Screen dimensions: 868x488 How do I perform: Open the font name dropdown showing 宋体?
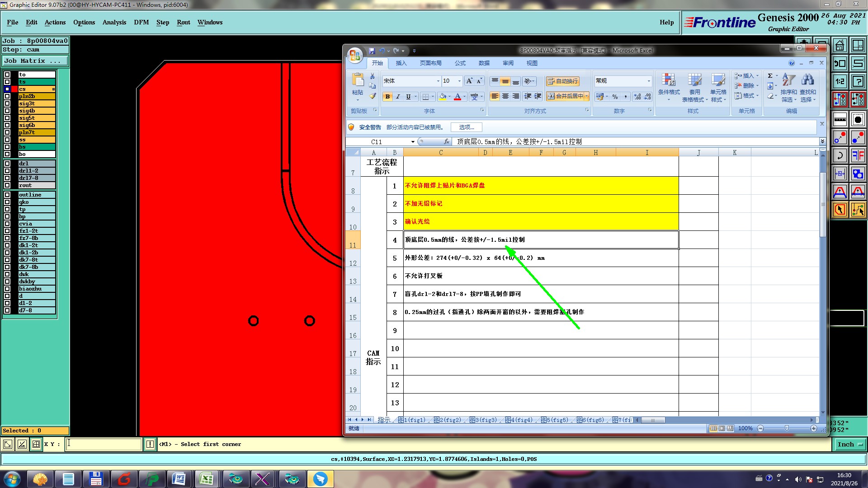(438, 81)
